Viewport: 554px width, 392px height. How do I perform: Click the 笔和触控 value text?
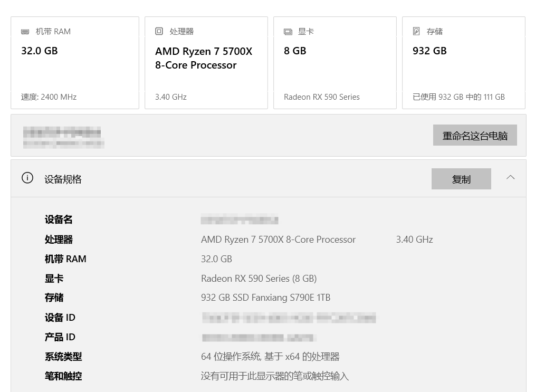274,376
